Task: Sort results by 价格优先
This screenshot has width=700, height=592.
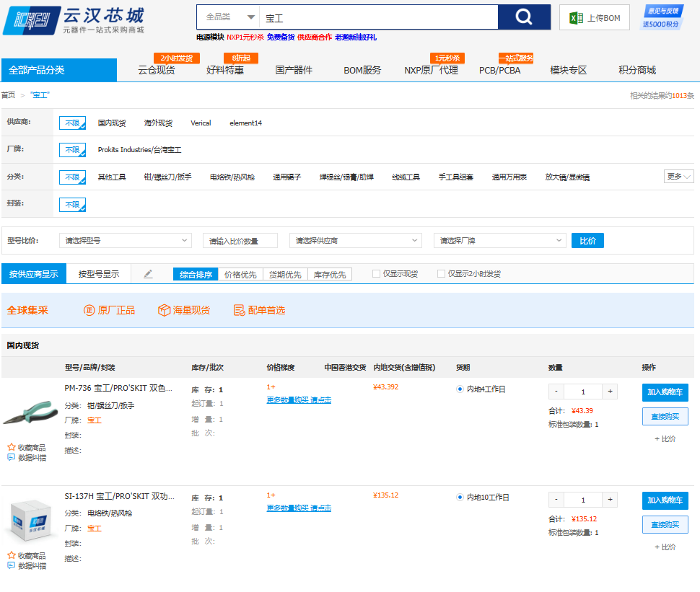Action: pos(240,274)
